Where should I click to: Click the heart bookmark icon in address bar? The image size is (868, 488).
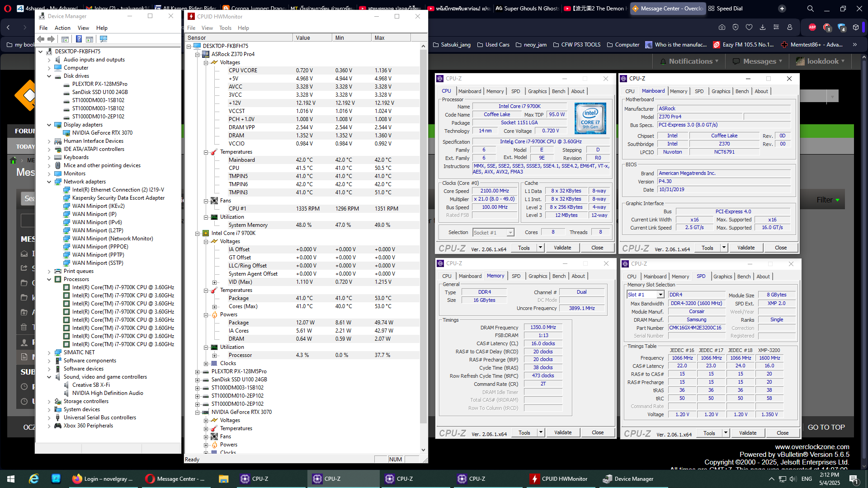[x=749, y=28]
